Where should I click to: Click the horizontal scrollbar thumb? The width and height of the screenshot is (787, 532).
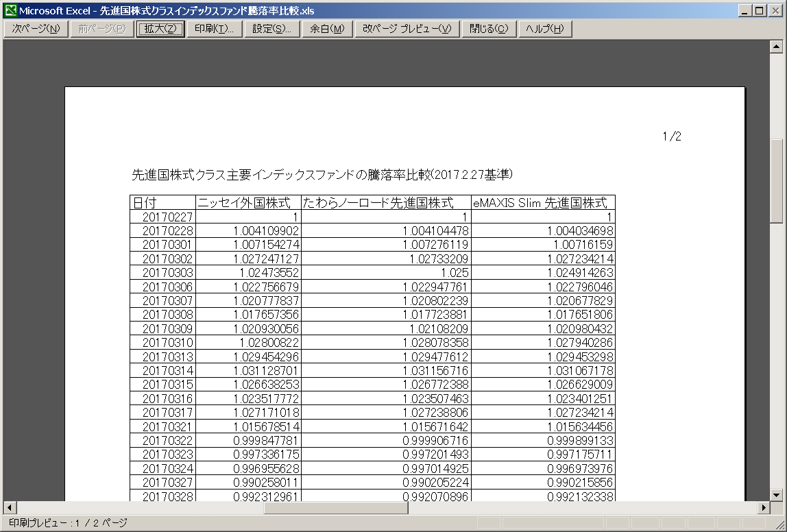(337, 507)
